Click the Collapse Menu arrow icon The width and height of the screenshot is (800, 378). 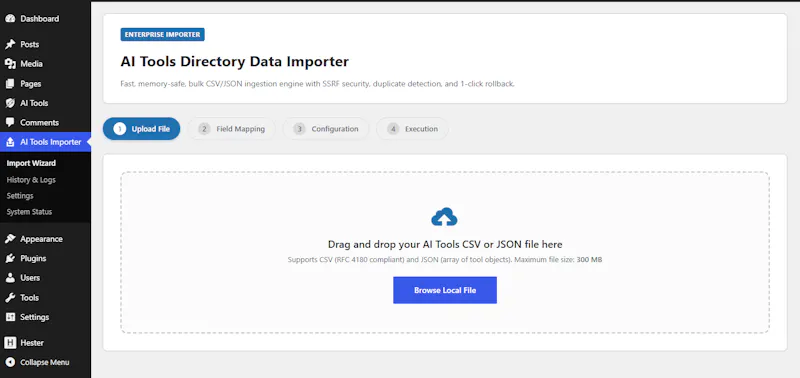pyautogui.click(x=10, y=362)
